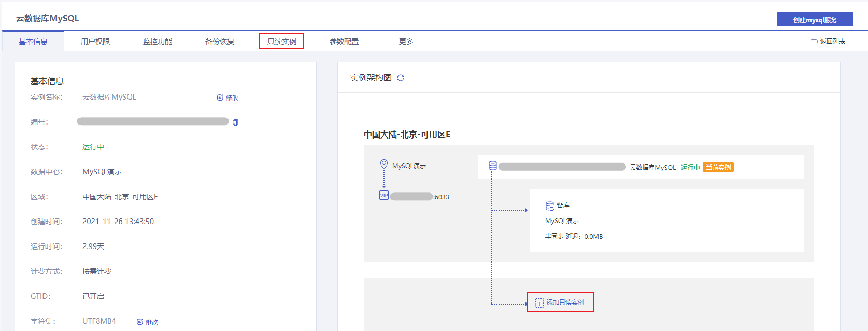Click creation time 2021-11-26 13:43:50
The image size is (868, 331).
click(118, 222)
